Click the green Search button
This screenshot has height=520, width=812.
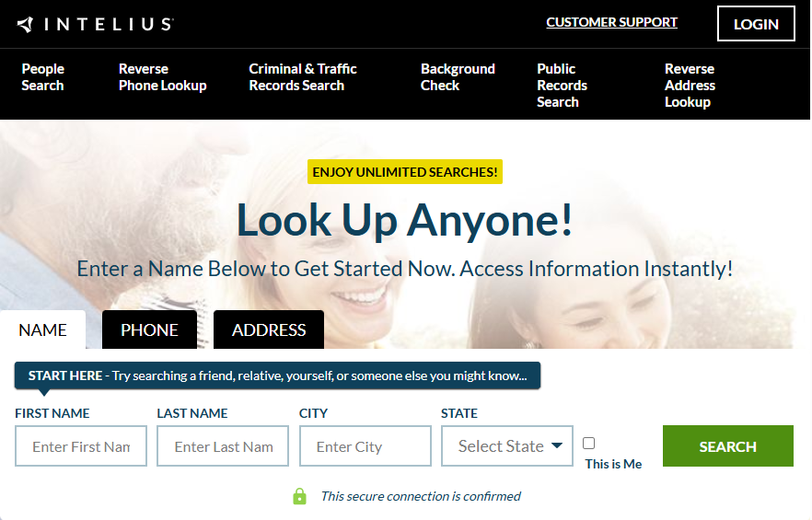tap(728, 446)
